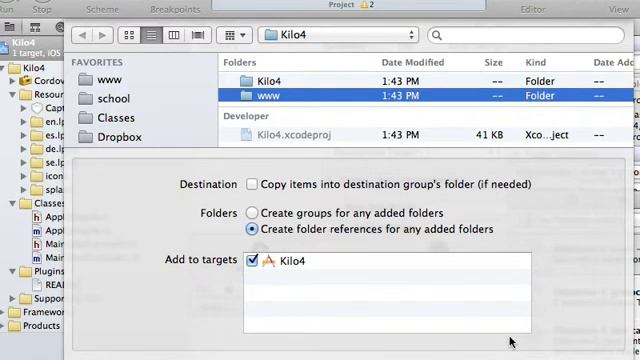Click the search field in file dialog
The height and width of the screenshot is (360, 640).
(526, 36)
